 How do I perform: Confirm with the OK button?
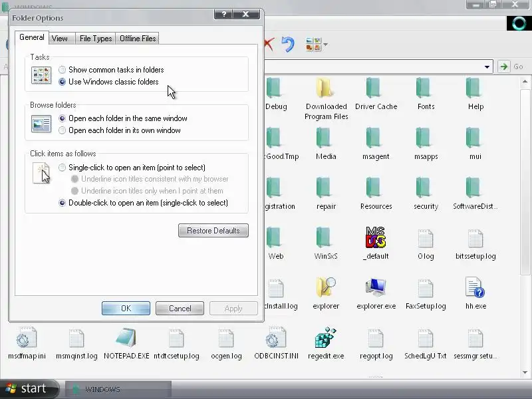pyautogui.click(x=126, y=309)
